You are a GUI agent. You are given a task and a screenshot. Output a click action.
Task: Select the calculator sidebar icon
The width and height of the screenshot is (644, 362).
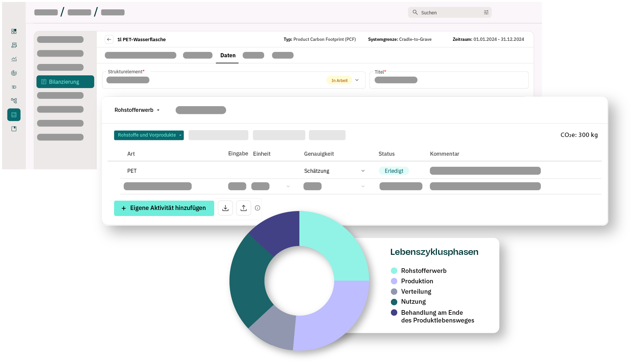point(14,115)
